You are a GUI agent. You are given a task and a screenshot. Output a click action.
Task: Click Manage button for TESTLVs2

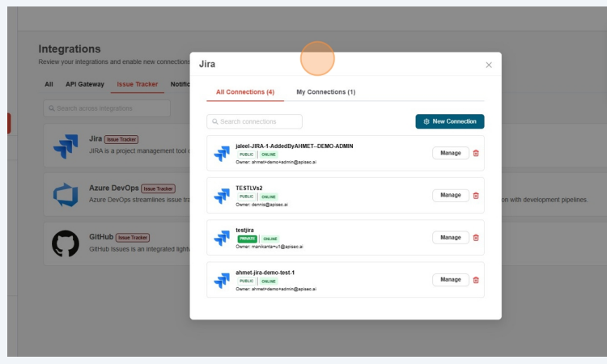click(x=450, y=195)
